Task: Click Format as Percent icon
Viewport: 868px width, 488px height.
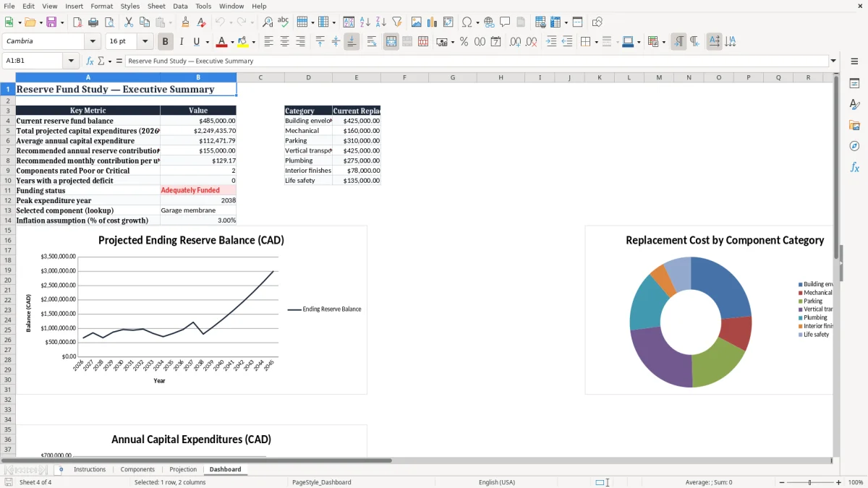Action: [464, 42]
